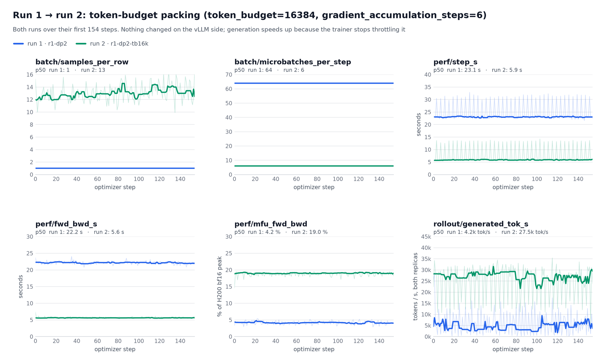The width and height of the screenshot is (604, 364).
Task: Click the green run 2 line in batch/microbatches_per_step
Action: [x=314, y=166]
